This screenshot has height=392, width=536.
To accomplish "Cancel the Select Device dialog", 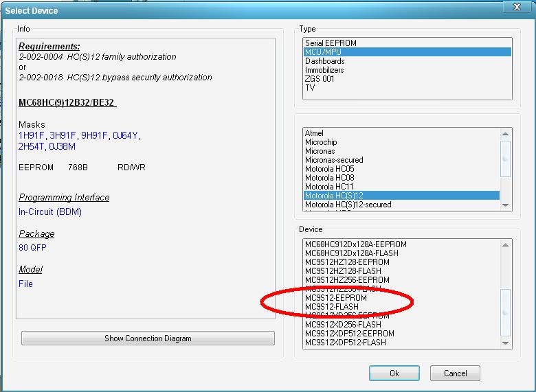I will tap(455, 373).
